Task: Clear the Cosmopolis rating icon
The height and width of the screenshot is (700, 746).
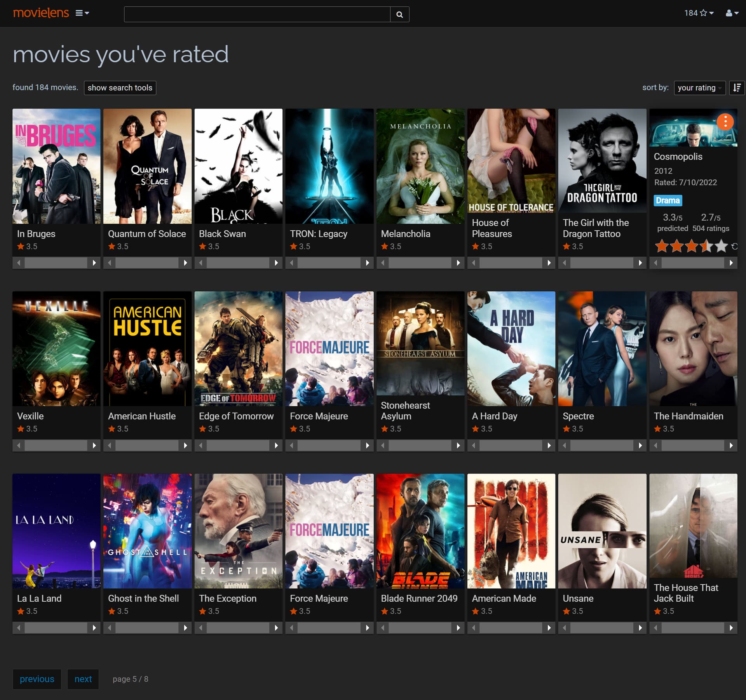Action: pos(734,246)
